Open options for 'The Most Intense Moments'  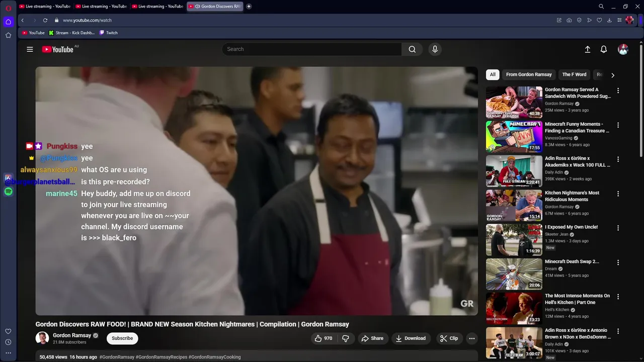618,297
